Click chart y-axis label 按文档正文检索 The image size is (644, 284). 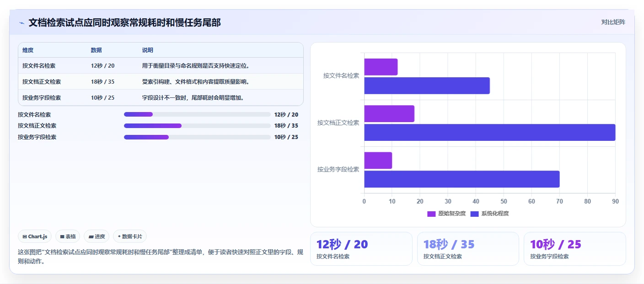tap(338, 123)
